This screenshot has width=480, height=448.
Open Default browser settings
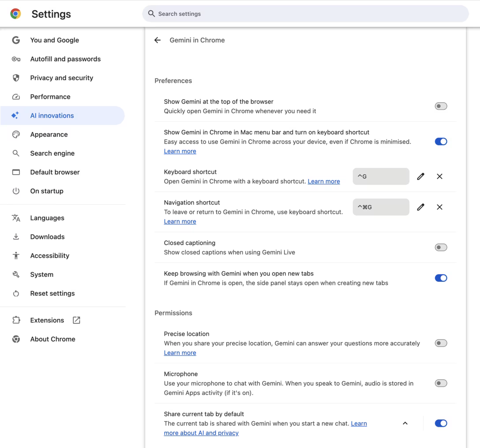(x=63, y=172)
